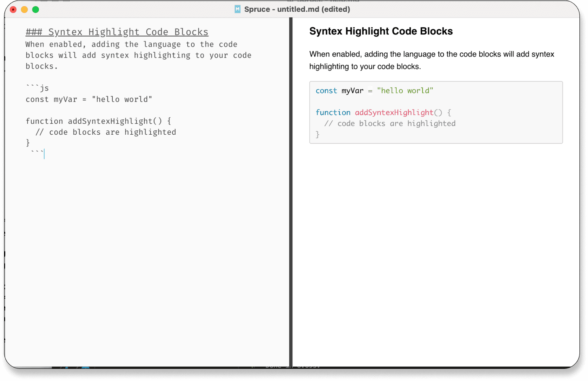Click the markdown document icon in title bar
The height and width of the screenshot is (381, 588).
tap(238, 9)
